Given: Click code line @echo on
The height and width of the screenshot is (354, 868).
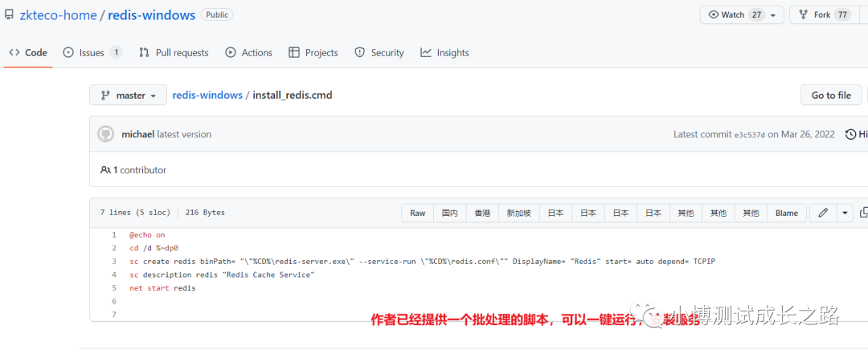Looking at the screenshot, I should (147, 235).
